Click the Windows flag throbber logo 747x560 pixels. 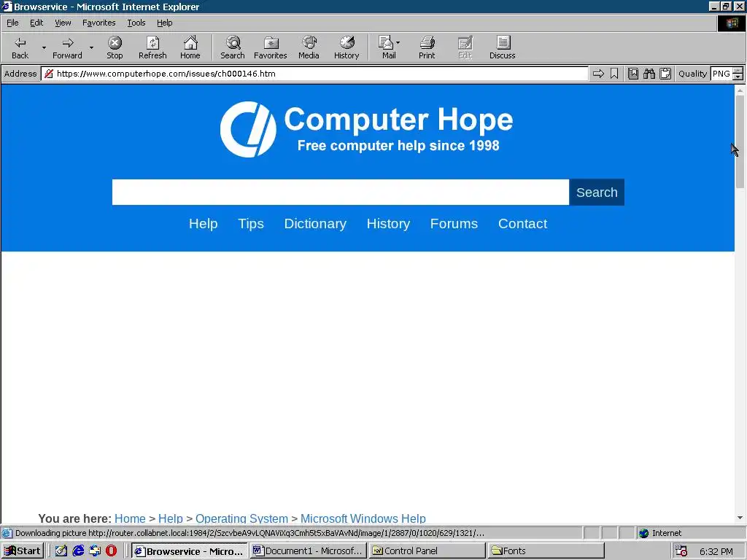tap(731, 23)
